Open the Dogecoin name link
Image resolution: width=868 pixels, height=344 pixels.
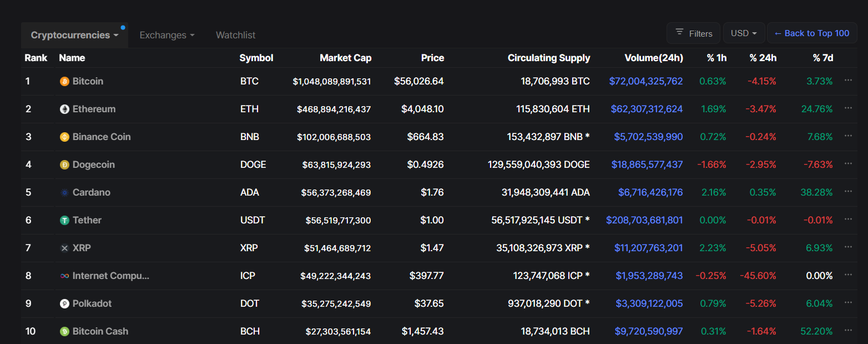click(x=94, y=164)
